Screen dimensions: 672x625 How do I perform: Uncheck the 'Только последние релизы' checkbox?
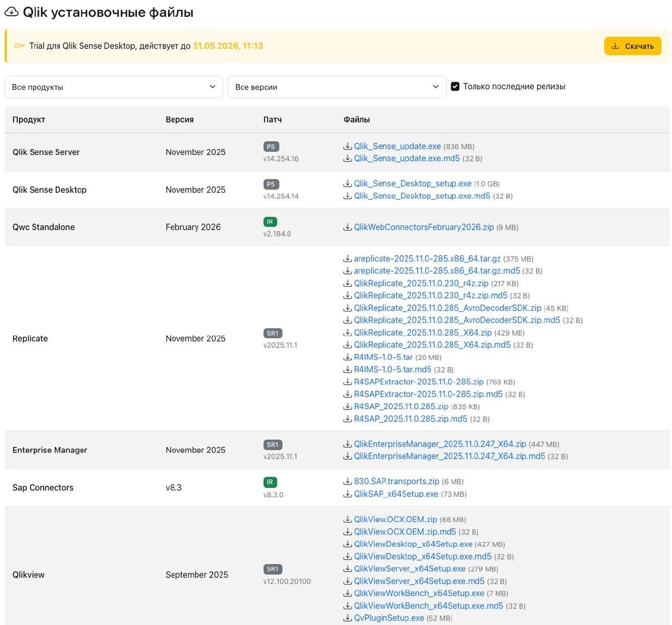pyautogui.click(x=455, y=87)
